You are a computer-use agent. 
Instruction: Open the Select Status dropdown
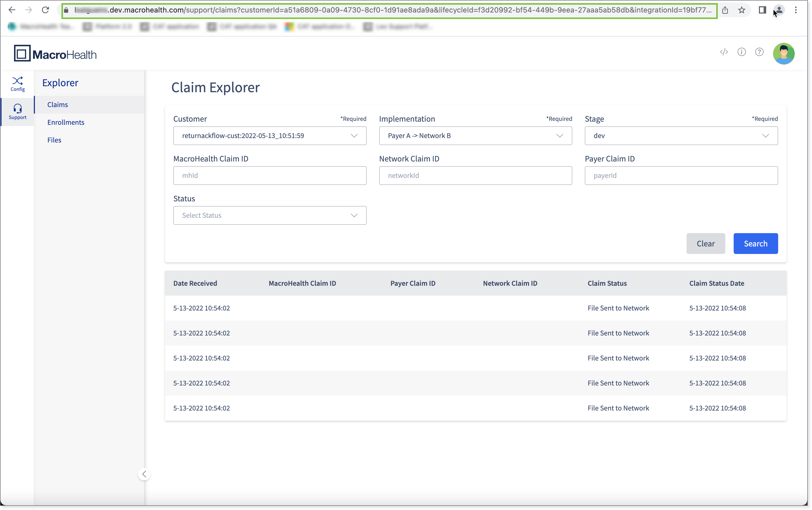tap(270, 215)
